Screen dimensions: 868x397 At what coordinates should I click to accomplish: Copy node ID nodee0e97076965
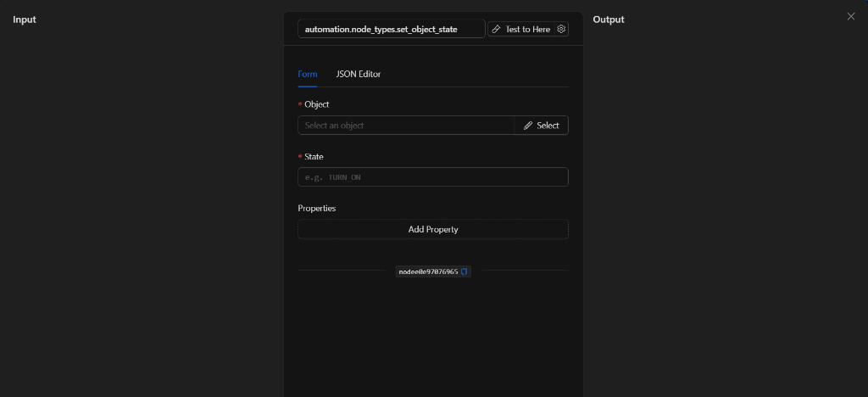pos(465,271)
